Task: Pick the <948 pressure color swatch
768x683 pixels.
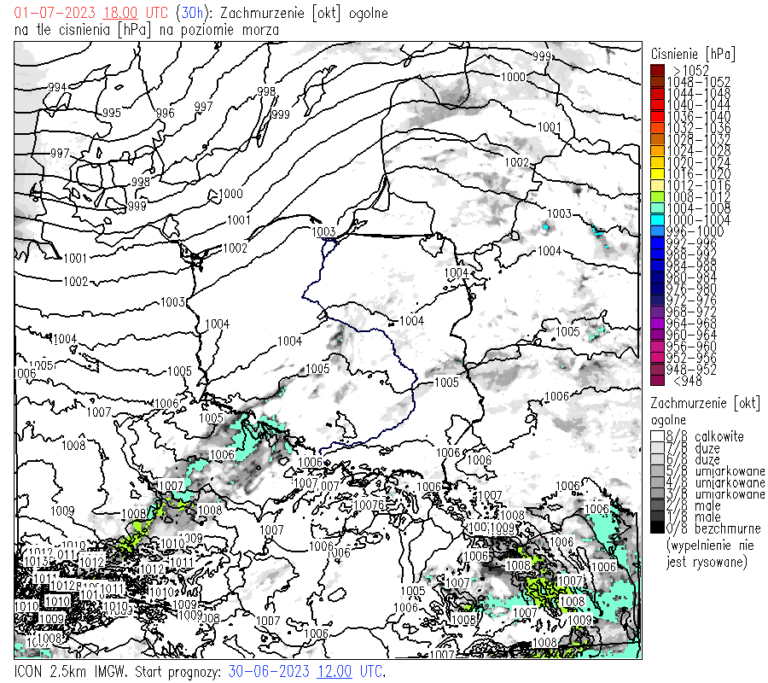Action: 657,381
